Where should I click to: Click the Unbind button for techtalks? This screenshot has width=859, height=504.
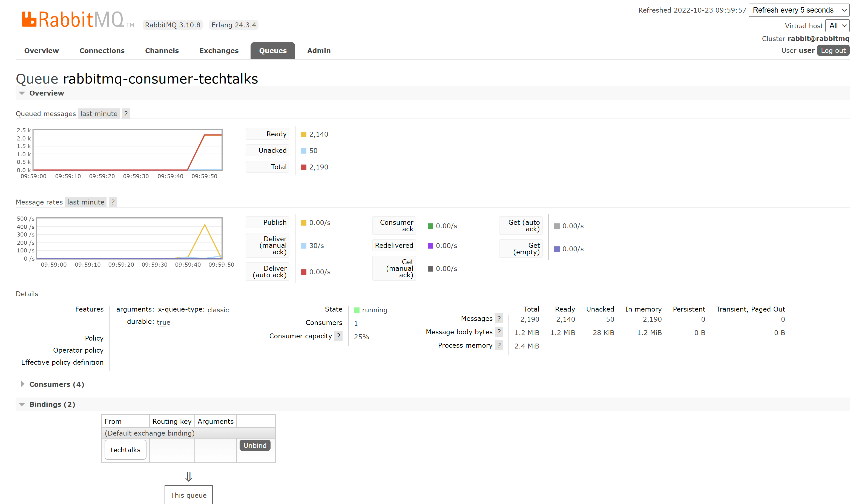pos(254,445)
